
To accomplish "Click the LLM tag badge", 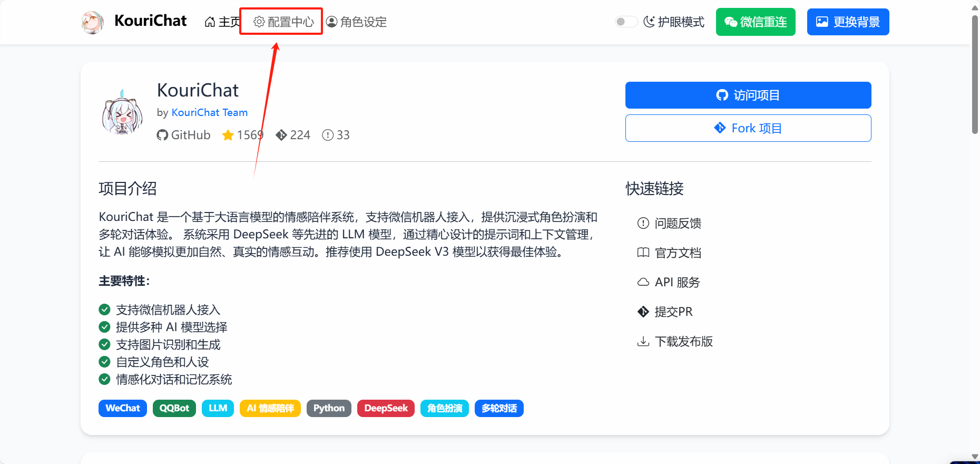I will pos(218,409).
